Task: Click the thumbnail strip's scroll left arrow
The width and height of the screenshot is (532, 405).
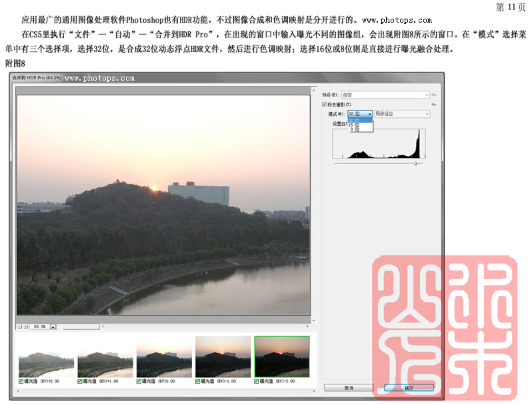Action: click(18, 391)
